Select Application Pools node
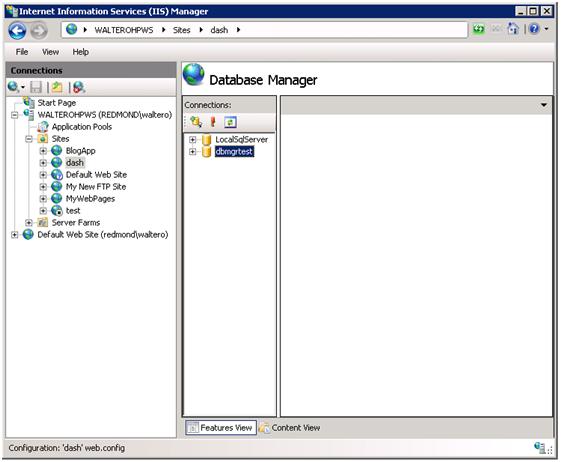561x462 pixels. click(82, 127)
